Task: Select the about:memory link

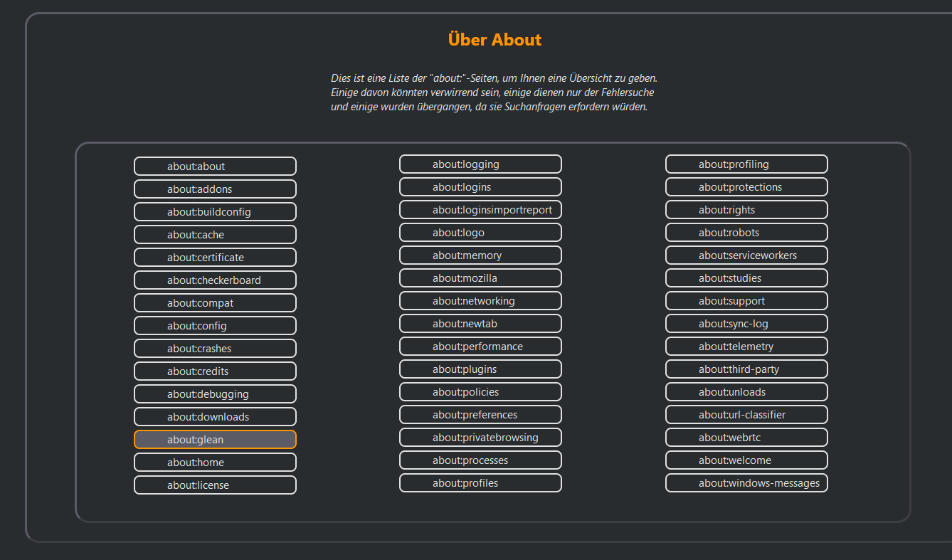Action: click(x=480, y=255)
